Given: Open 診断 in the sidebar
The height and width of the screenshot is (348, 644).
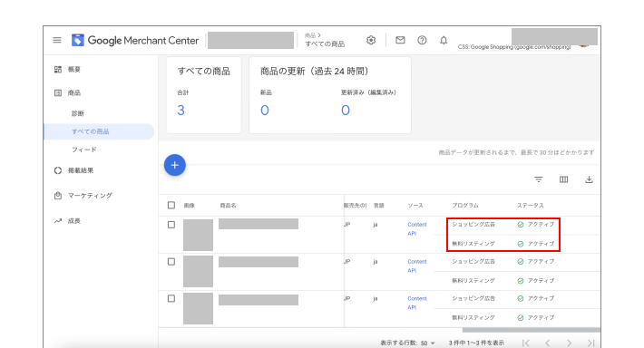Looking at the screenshot, I should [78, 113].
